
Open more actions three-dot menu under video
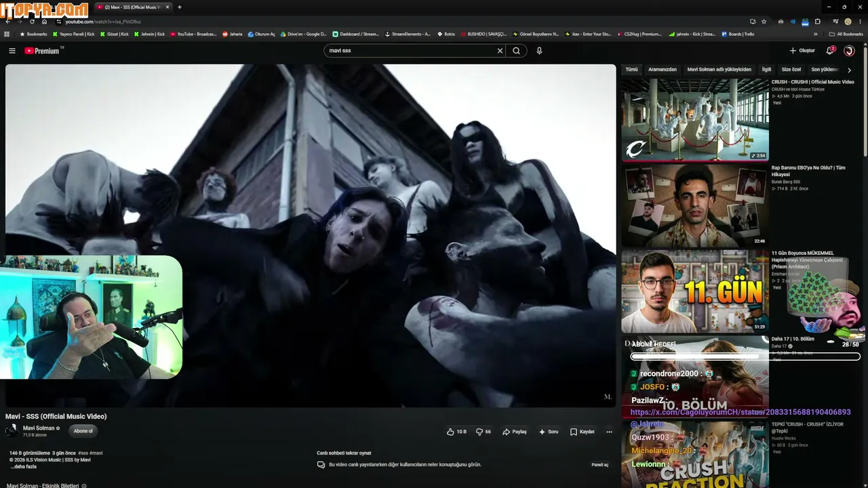click(x=609, y=432)
